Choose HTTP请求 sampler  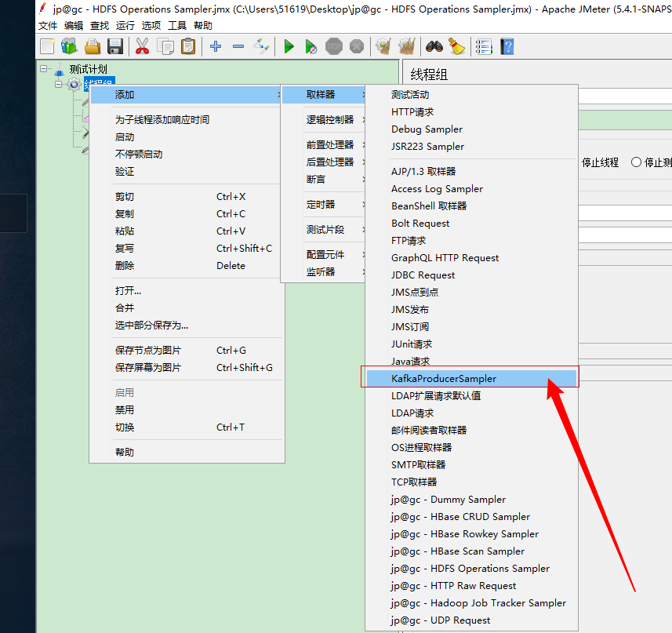(x=471, y=112)
